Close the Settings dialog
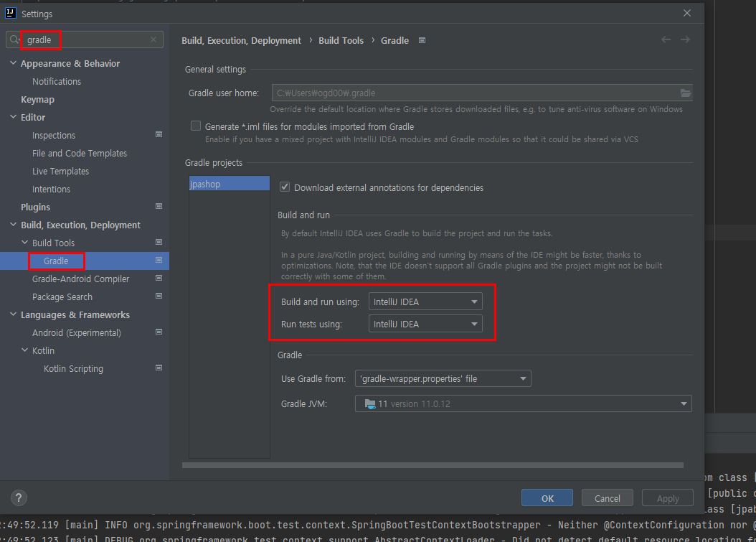This screenshot has width=756, height=542. tap(687, 13)
